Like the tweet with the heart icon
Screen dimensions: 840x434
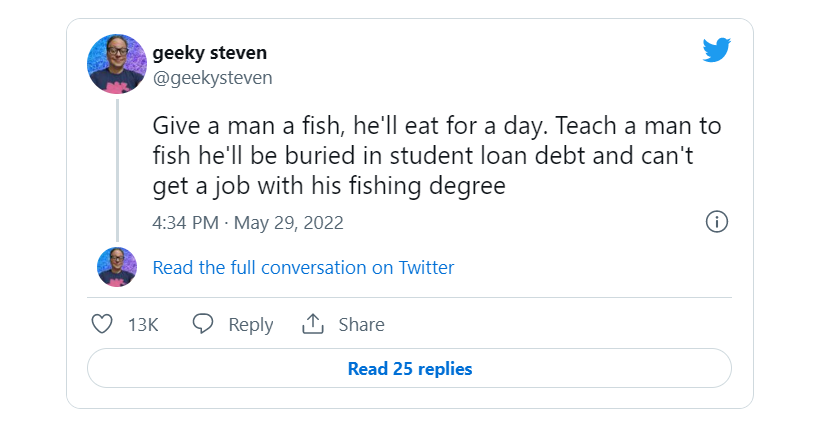pos(102,324)
